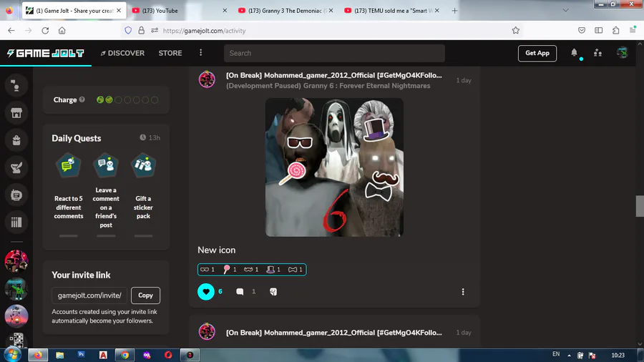Expand the list all tabs dropdown
644x362 pixels.
click(565, 11)
